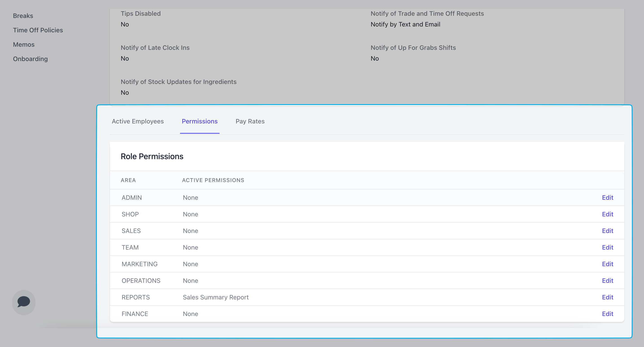Navigate to Onboarding in the sidebar
The image size is (644, 347).
click(30, 59)
